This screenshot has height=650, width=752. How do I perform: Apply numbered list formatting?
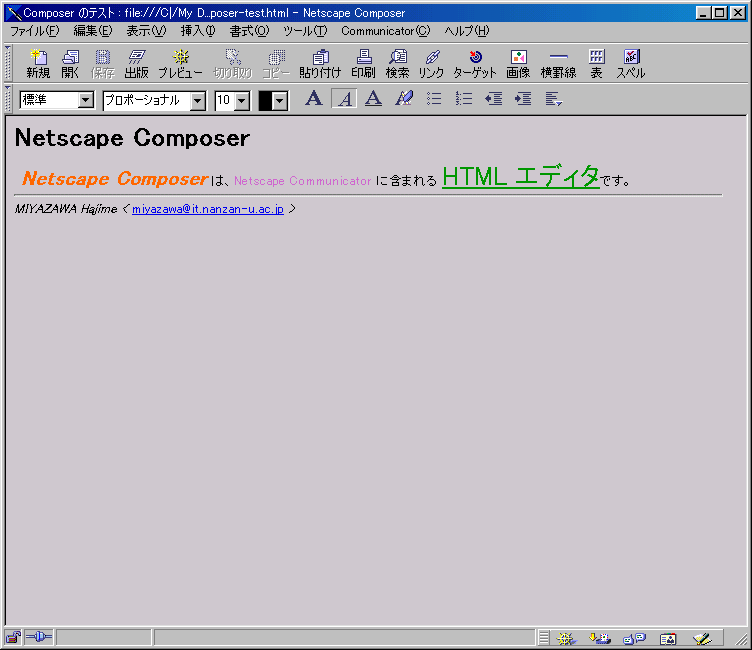click(x=464, y=99)
